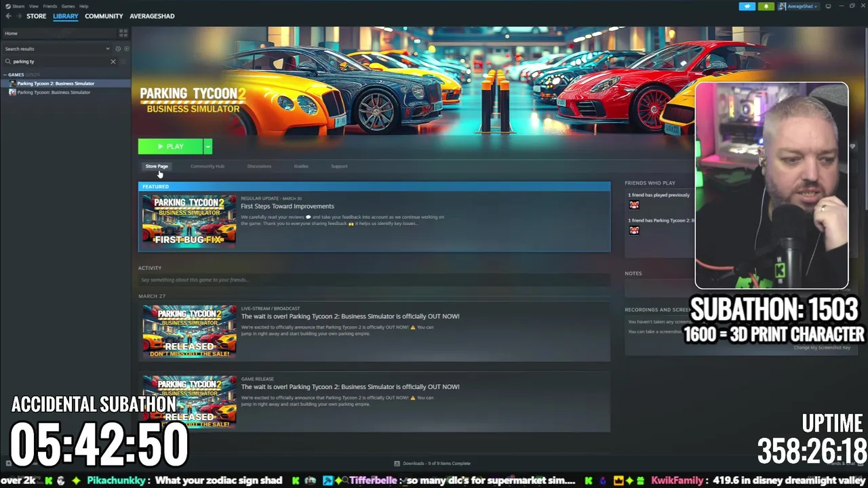The width and height of the screenshot is (868, 488).
Task: Click the FRIENDS WHO PLAY heading
Action: pyautogui.click(x=650, y=183)
